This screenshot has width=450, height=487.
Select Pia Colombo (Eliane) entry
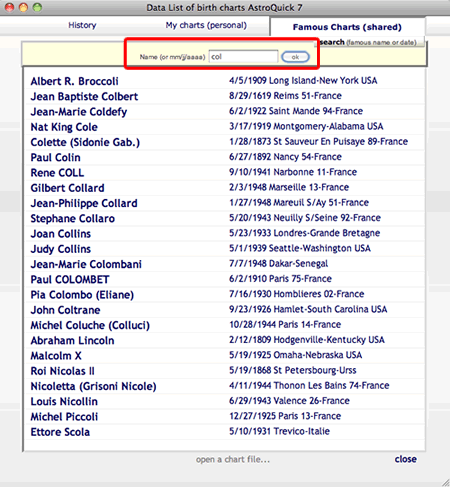[x=82, y=295]
